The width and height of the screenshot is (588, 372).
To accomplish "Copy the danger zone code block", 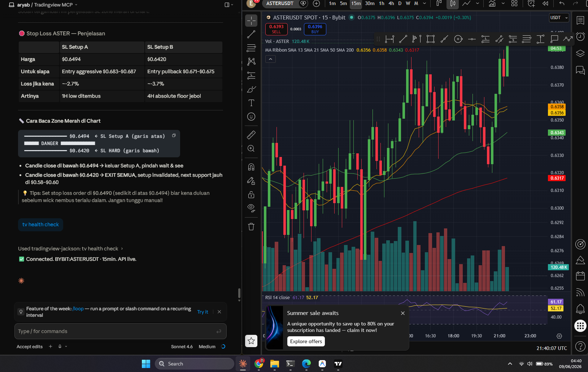I will tap(174, 136).
